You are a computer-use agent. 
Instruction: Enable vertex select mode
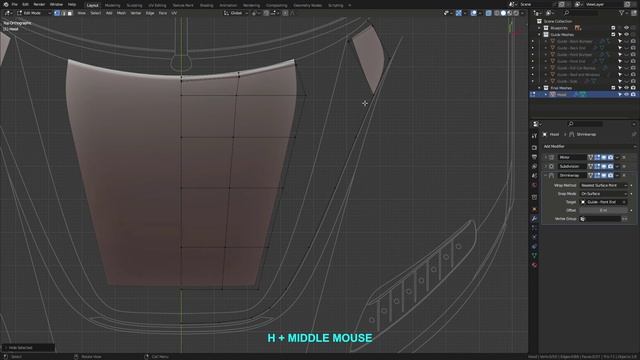pyautogui.click(x=57, y=13)
